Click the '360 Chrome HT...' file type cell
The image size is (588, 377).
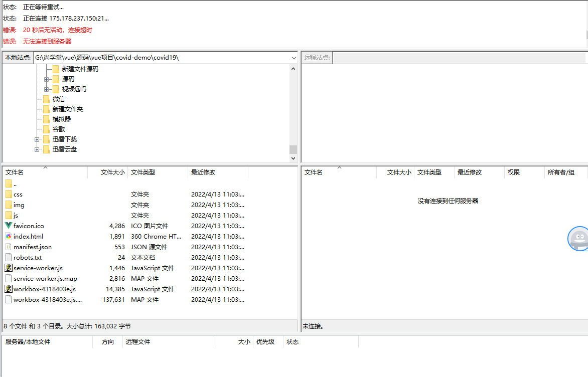(156, 237)
